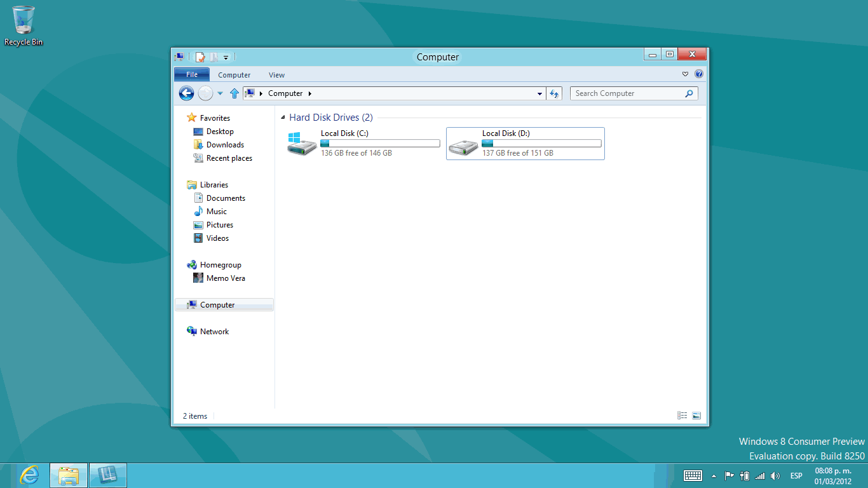Expand the ribbon with the chevron arrow

685,74
